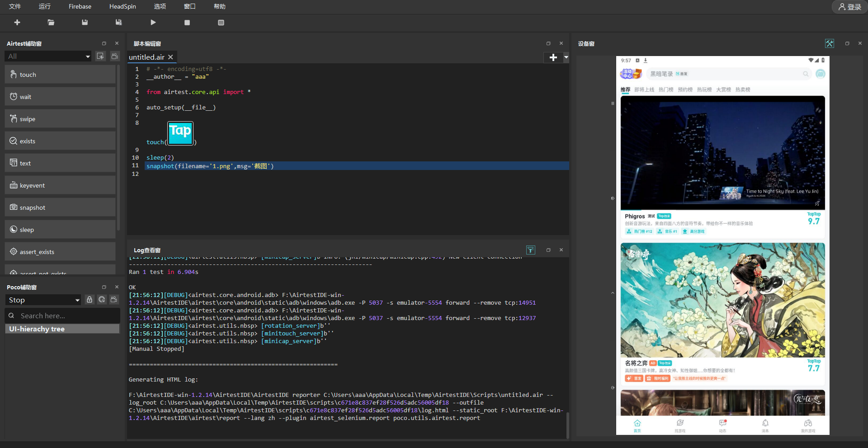Insert a snapshot command
Screen dimensions: 868x448
(x=60, y=207)
